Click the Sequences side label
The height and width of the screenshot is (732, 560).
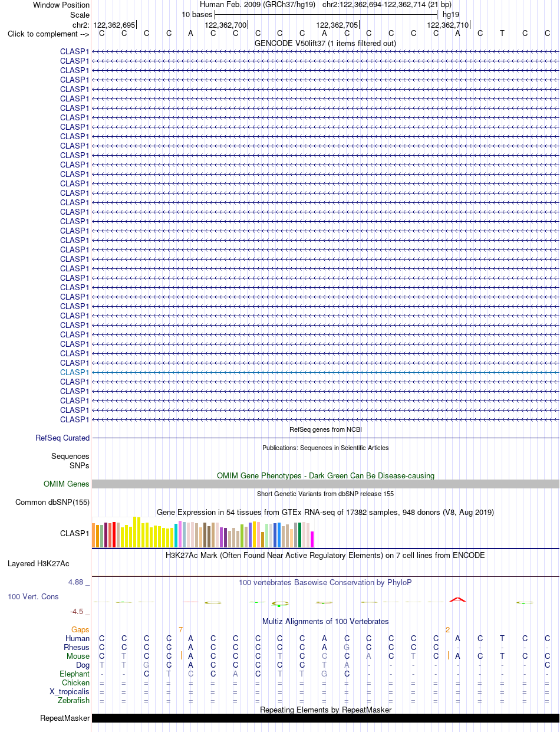click(x=70, y=457)
